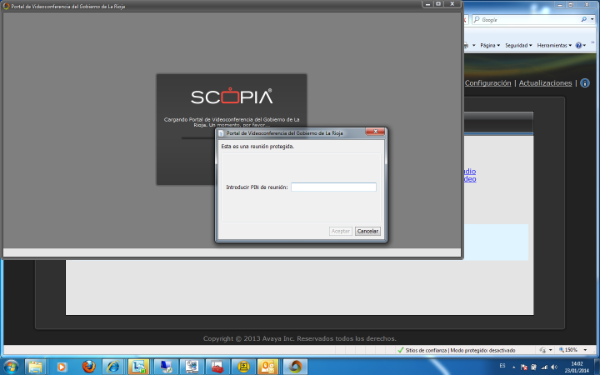Close the Scopia portal loading window
The height and width of the screenshot is (375, 600).
452,4
